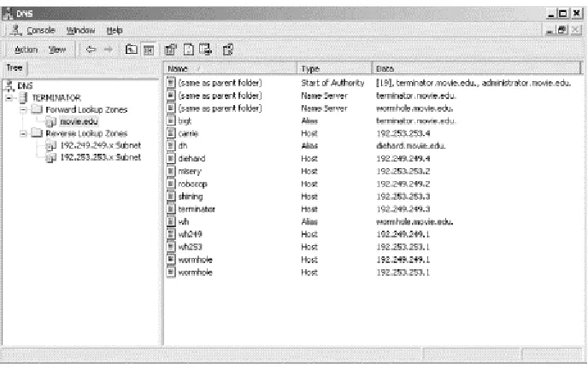The width and height of the screenshot is (588, 369).
Task: Click the Export List toolbar icon
Action: tap(205, 50)
